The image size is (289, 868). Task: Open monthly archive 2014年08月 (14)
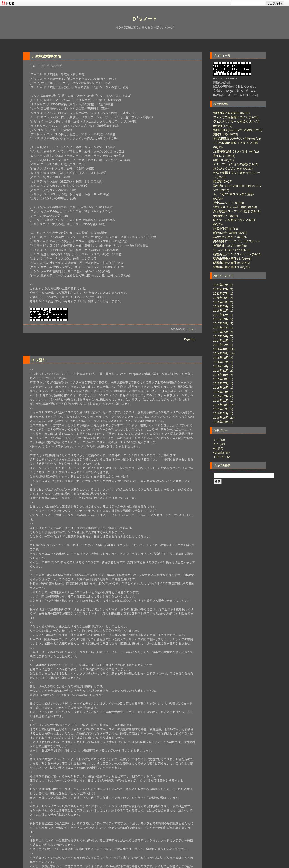click(x=224, y=405)
